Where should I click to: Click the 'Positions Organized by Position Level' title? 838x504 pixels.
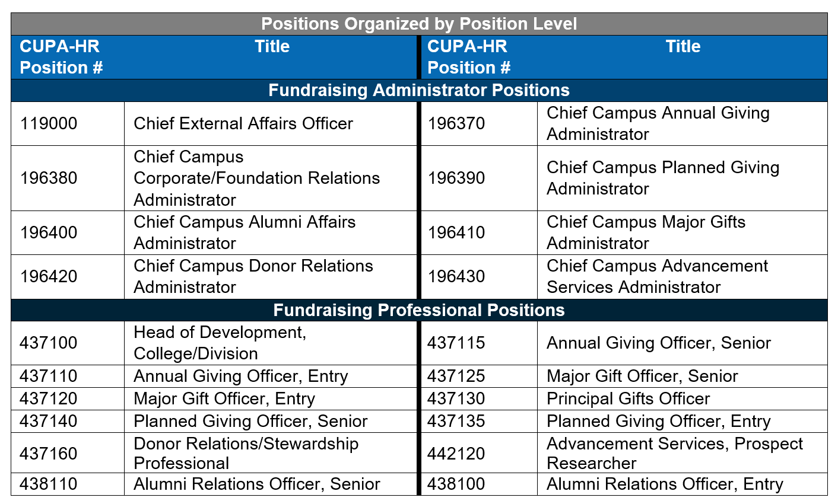point(419,24)
